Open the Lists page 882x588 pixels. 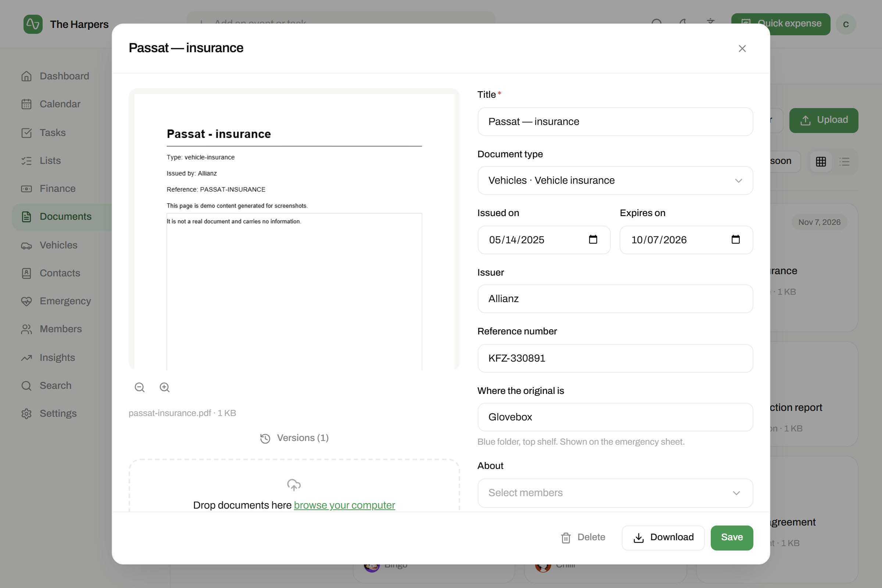[x=62, y=161]
